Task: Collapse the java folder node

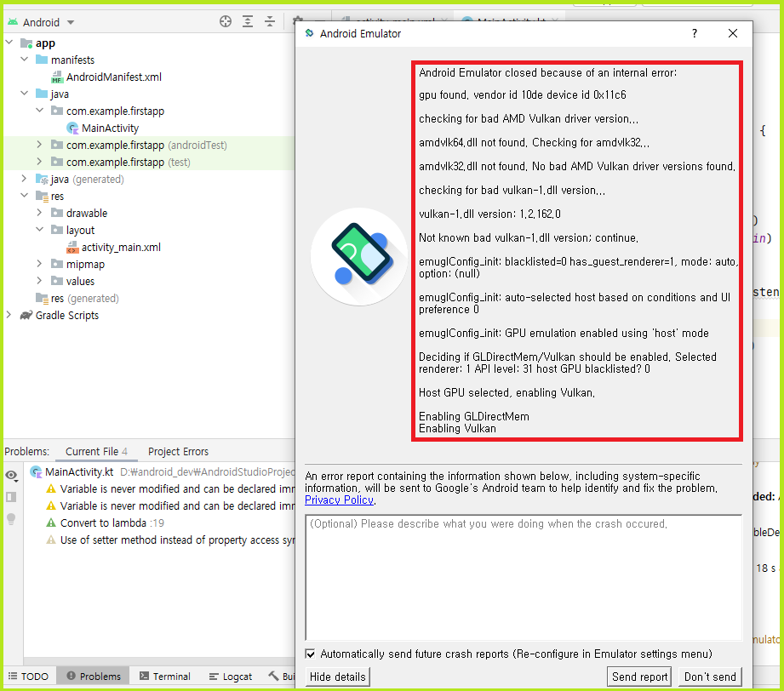Action: point(25,94)
